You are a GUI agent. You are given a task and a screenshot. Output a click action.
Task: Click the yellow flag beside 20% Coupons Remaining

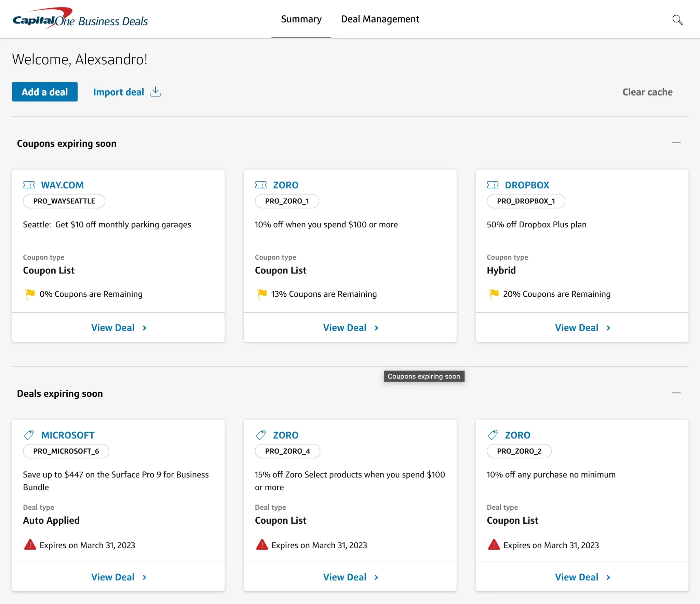494,294
